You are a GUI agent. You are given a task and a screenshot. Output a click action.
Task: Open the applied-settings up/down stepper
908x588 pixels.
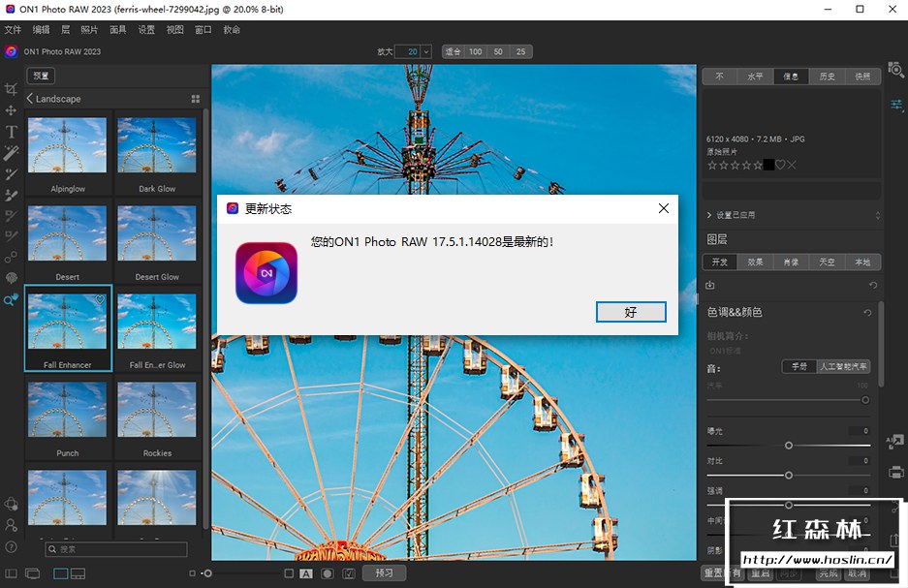(x=877, y=215)
